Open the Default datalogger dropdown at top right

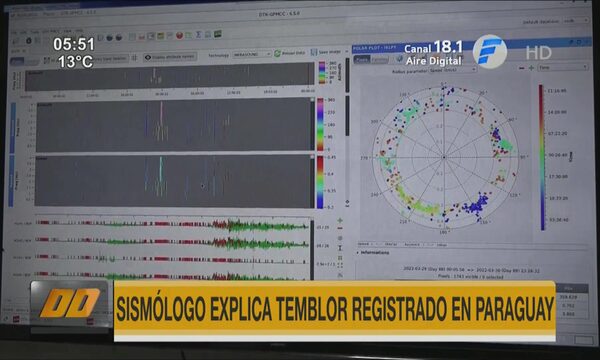[x=575, y=21]
